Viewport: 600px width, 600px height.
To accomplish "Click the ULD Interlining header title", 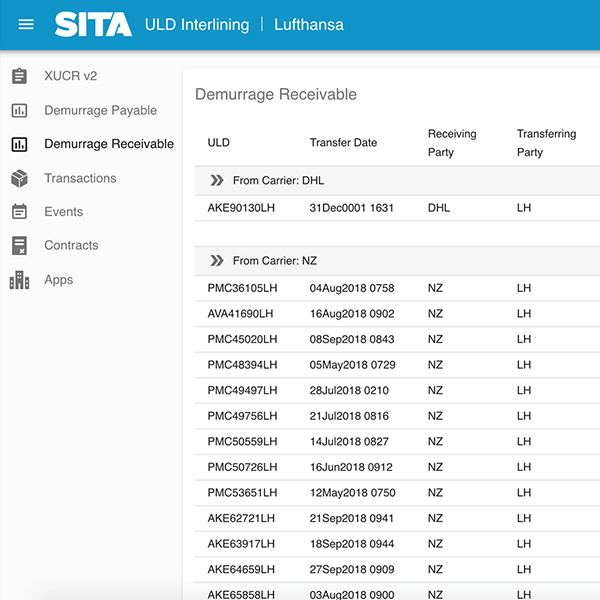I will point(197,24).
